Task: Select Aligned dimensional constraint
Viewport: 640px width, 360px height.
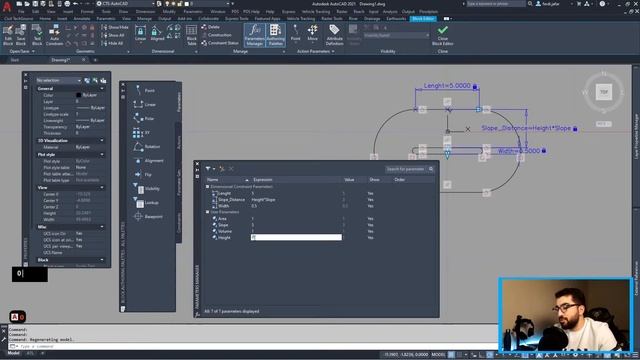Action: pos(157,33)
